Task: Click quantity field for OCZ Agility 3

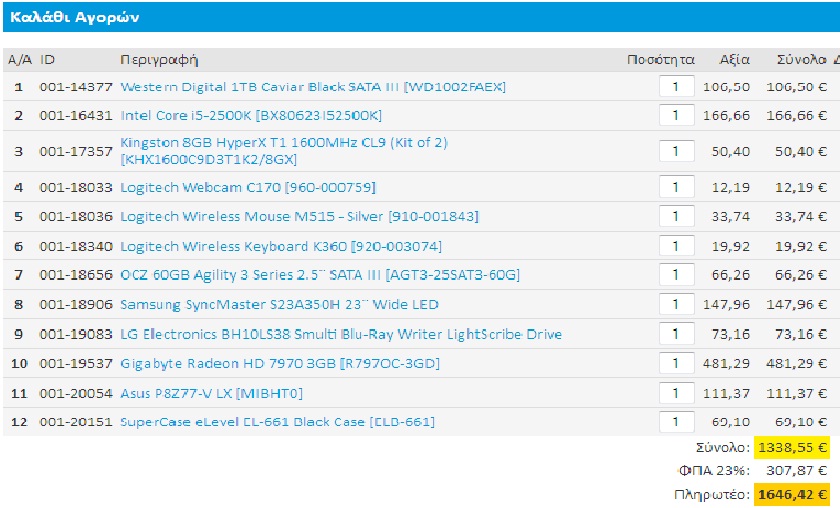Action: click(x=677, y=275)
